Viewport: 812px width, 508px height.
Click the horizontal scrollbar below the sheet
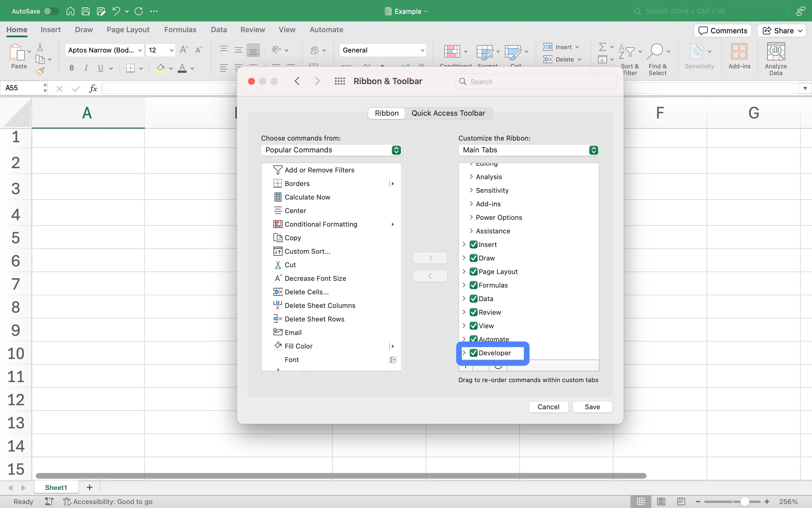[341, 476]
